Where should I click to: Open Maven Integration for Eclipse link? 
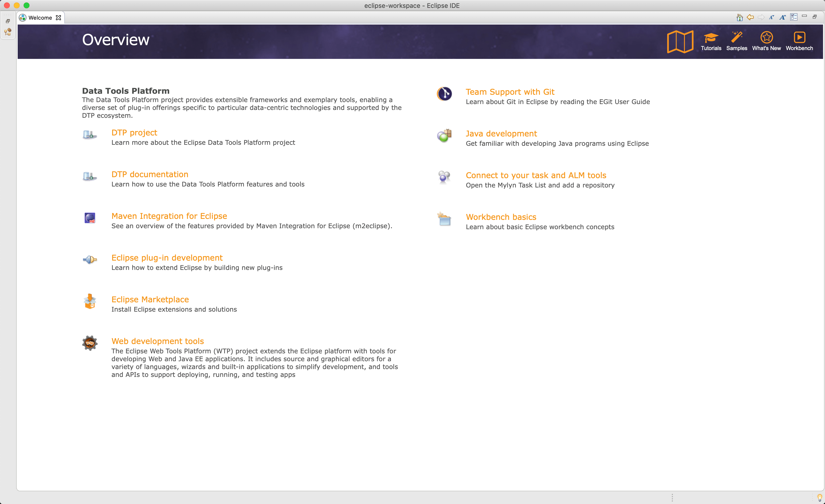coord(169,216)
